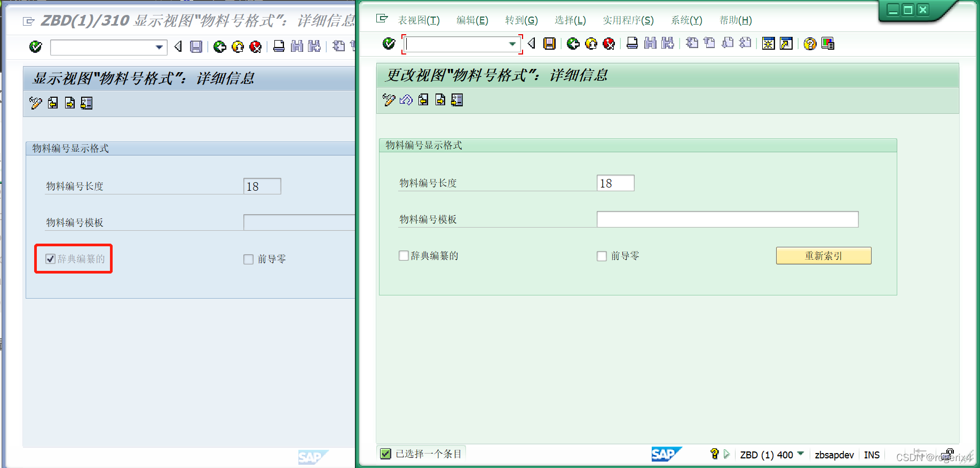Viewport: 980px width, 468px height.
Task: Click Next Entry icon in right window
Action: tap(440, 100)
